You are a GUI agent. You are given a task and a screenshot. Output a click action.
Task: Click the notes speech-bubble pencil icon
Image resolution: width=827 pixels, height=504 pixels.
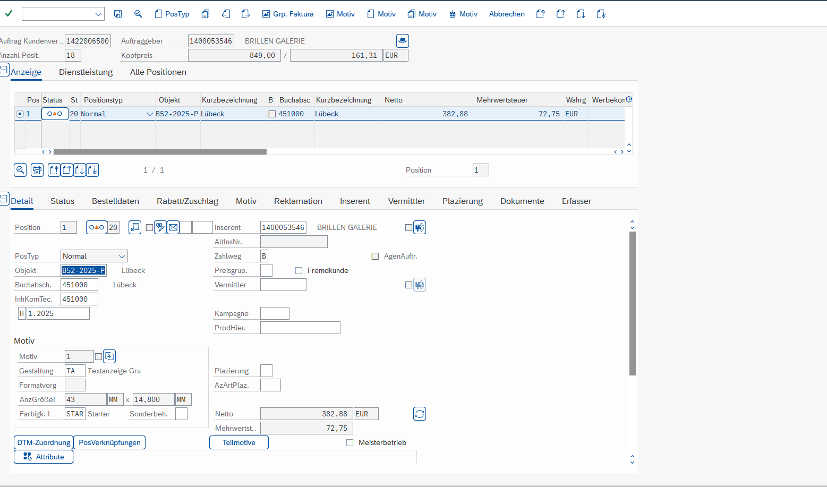click(x=160, y=227)
